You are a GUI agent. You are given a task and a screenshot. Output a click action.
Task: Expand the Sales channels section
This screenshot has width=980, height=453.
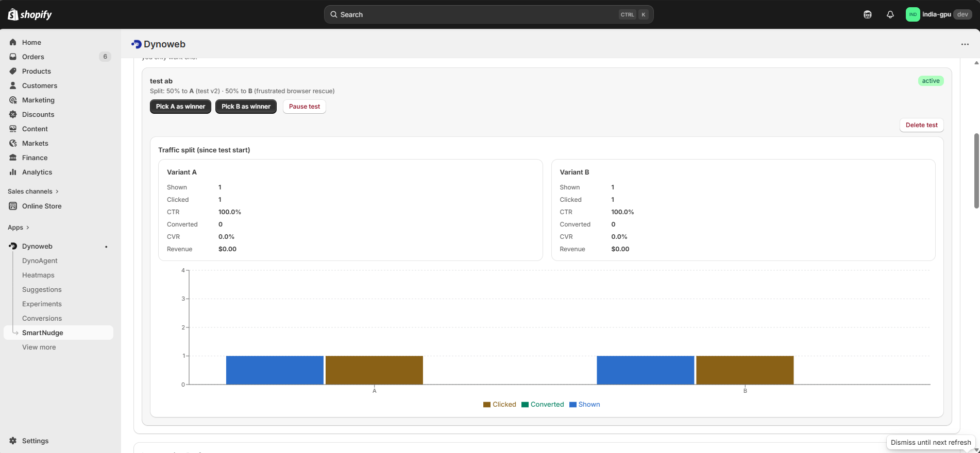click(33, 191)
